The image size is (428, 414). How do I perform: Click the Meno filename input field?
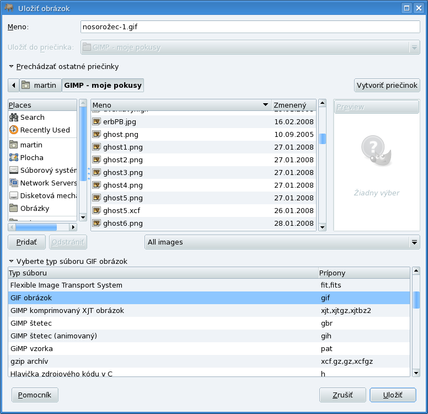point(250,27)
